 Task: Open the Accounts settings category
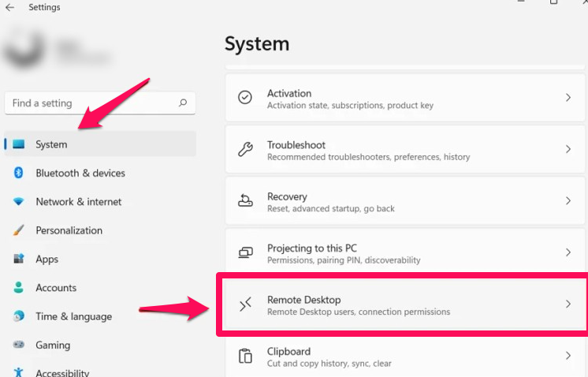point(100,288)
